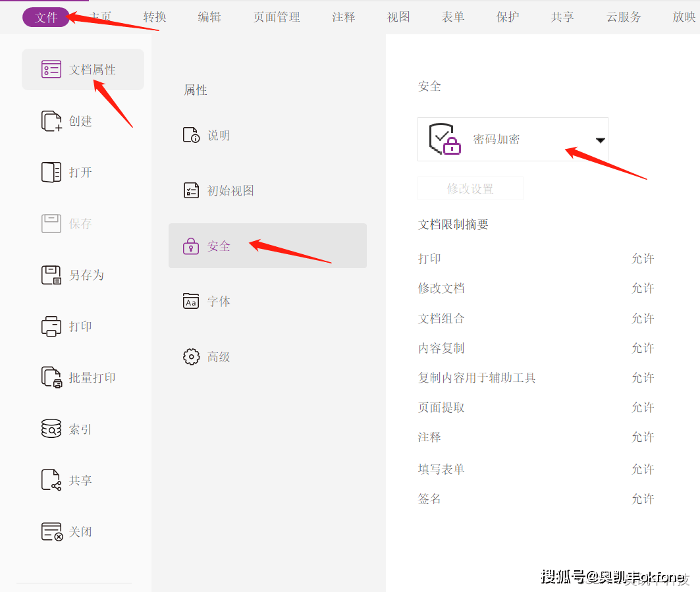This screenshot has width=700, height=592.
Task: Click the 批量打印 batch print icon
Action: click(51, 378)
